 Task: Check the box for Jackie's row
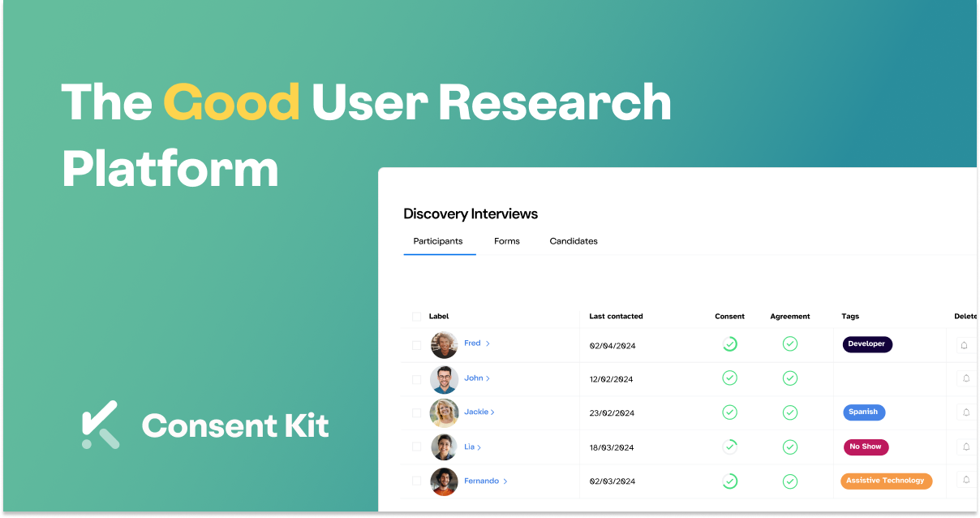tap(416, 413)
